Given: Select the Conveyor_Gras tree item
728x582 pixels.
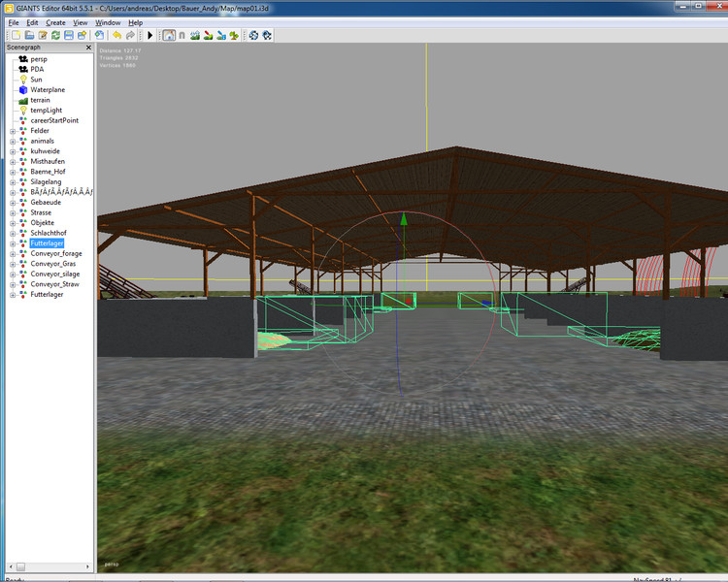Looking at the screenshot, I should (x=53, y=264).
